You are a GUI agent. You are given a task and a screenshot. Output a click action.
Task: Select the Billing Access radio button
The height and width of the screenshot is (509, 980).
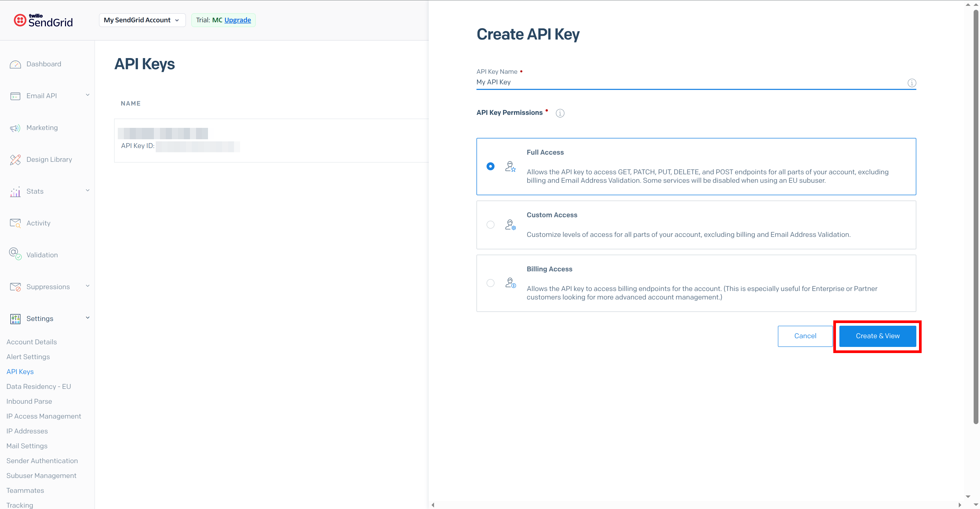tap(490, 283)
